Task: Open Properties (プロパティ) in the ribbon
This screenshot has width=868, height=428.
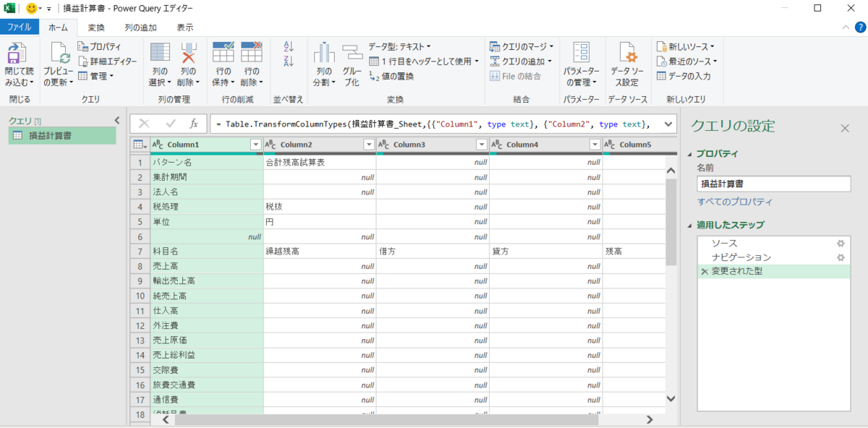Action: (101, 47)
